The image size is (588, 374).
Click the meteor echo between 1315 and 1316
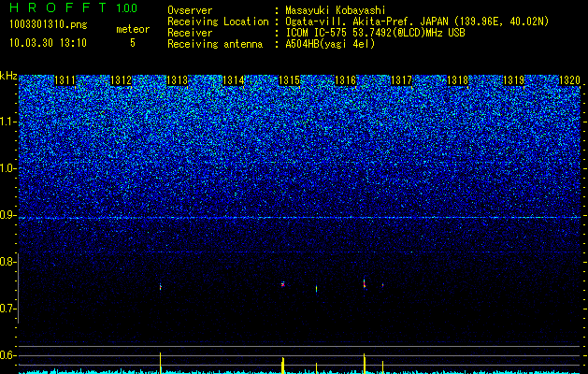click(317, 289)
